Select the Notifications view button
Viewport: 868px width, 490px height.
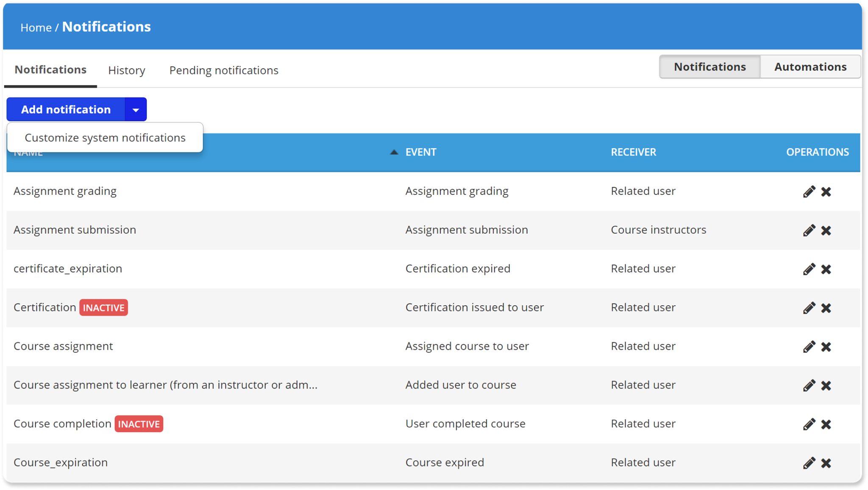tap(709, 66)
